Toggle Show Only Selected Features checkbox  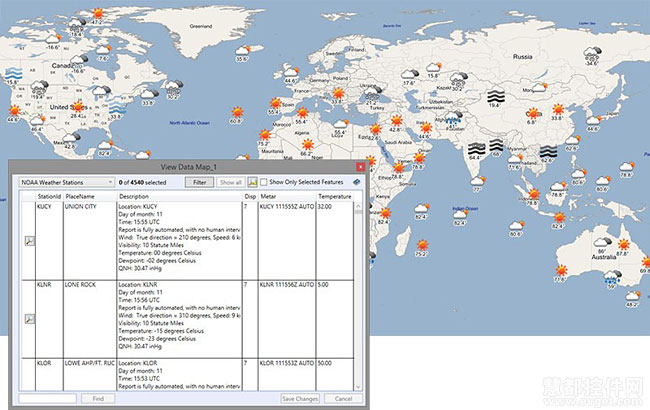[264, 182]
